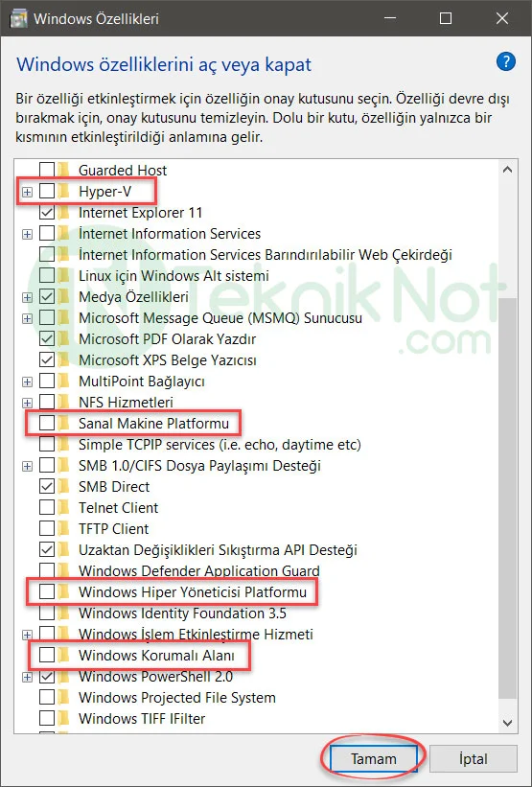Click the folder icon beside Internet Explorer 11
Viewport: 532px width, 787px height.
[63, 212]
